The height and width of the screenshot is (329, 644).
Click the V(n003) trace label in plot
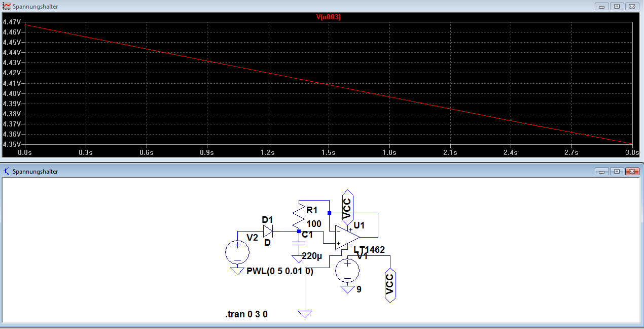point(329,17)
